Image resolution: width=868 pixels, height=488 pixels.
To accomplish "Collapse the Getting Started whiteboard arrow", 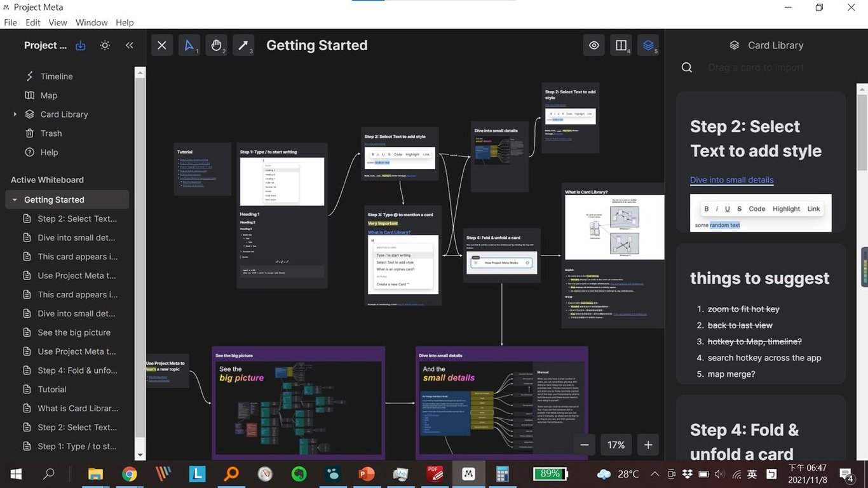I will coord(15,200).
